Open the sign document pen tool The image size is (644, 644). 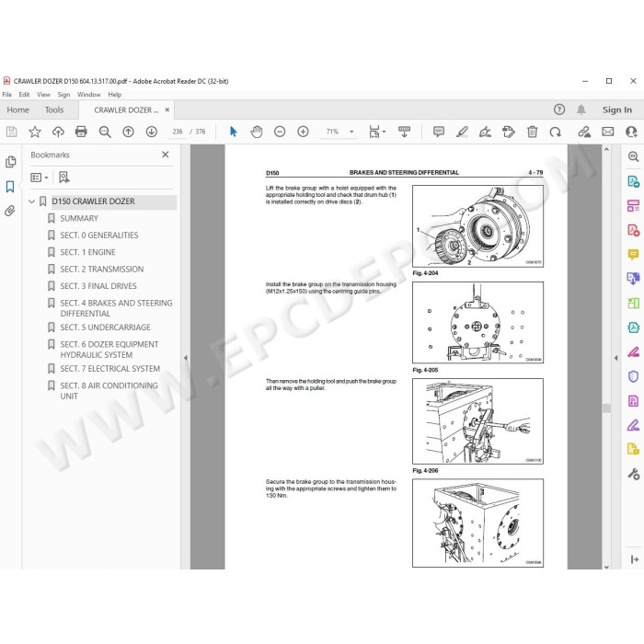tap(485, 132)
